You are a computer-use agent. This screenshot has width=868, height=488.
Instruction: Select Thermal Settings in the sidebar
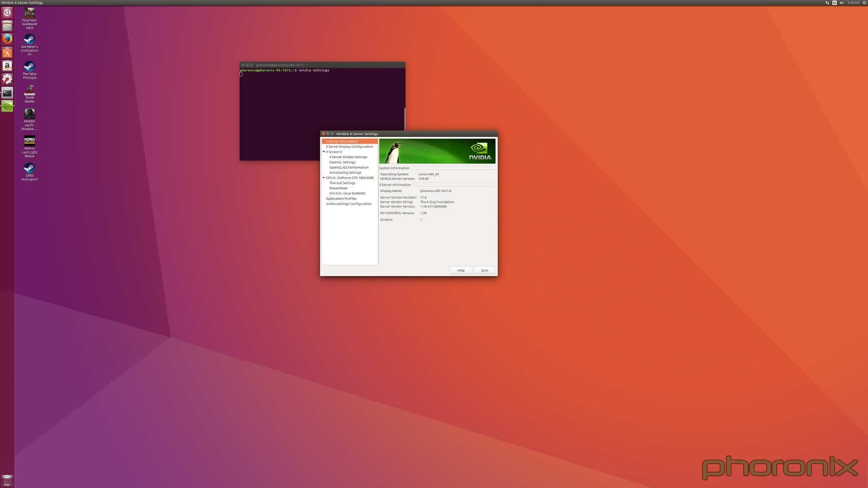(x=342, y=183)
